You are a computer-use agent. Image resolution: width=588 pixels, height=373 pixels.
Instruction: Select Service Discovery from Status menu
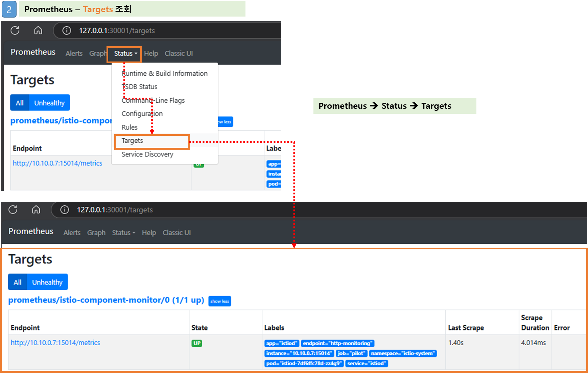click(x=147, y=154)
